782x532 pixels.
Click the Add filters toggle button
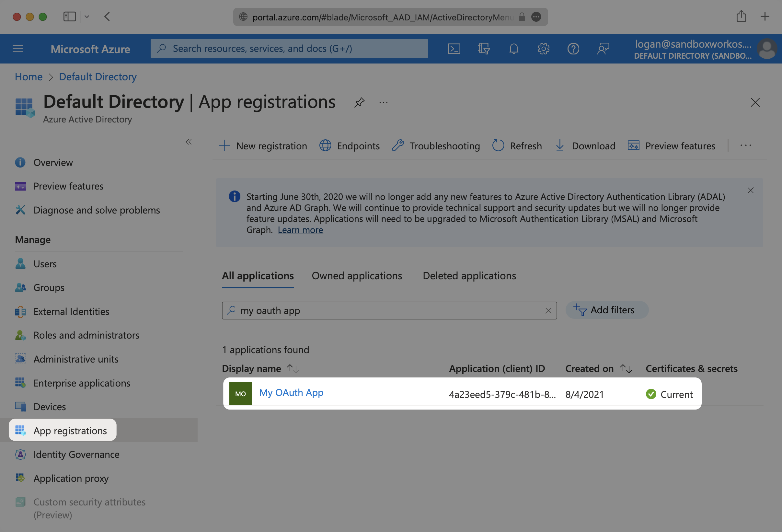click(607, 309)
